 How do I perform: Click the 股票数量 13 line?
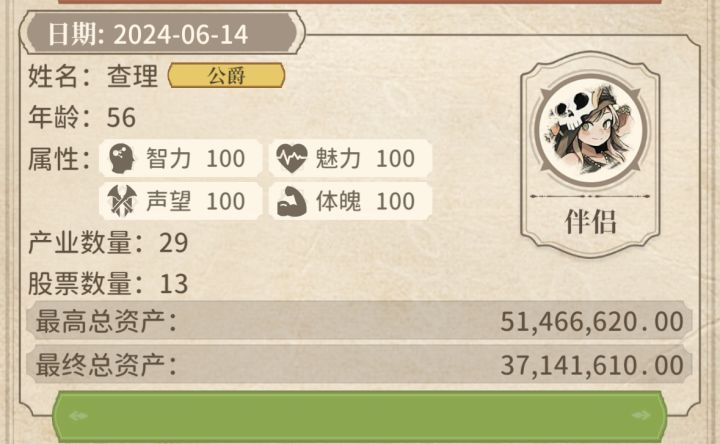click(x=108, y=283)
